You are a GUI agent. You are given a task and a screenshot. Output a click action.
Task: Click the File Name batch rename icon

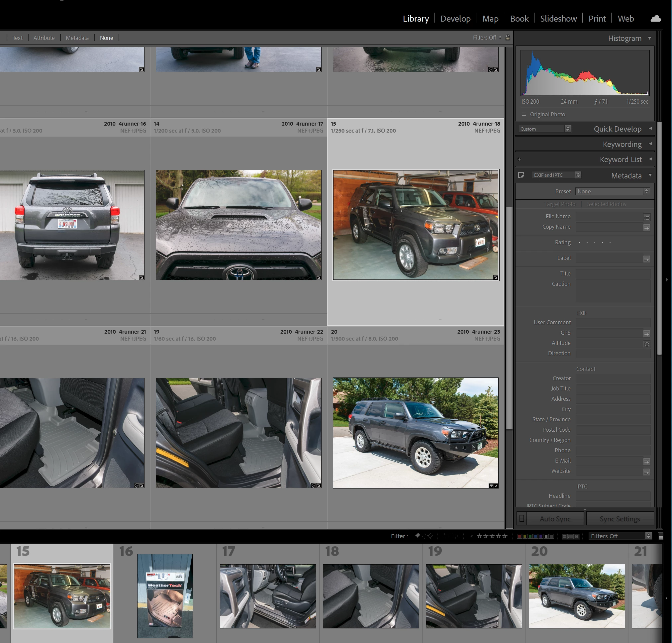[x=646, y=217]
